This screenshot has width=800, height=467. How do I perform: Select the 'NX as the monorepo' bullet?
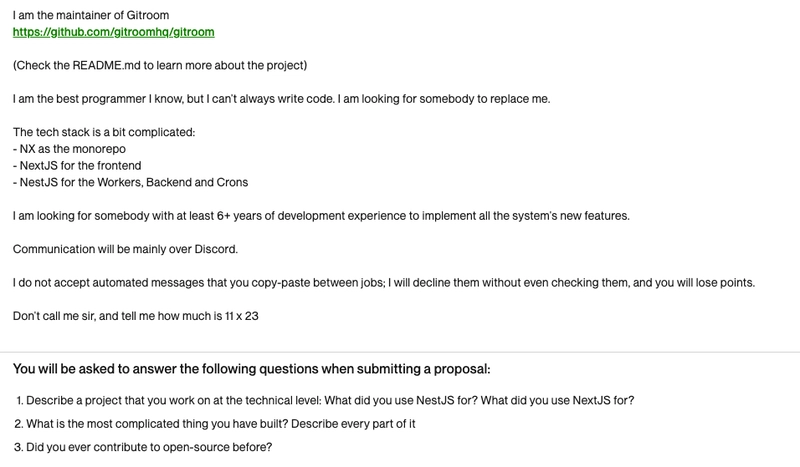coord(69,149)
